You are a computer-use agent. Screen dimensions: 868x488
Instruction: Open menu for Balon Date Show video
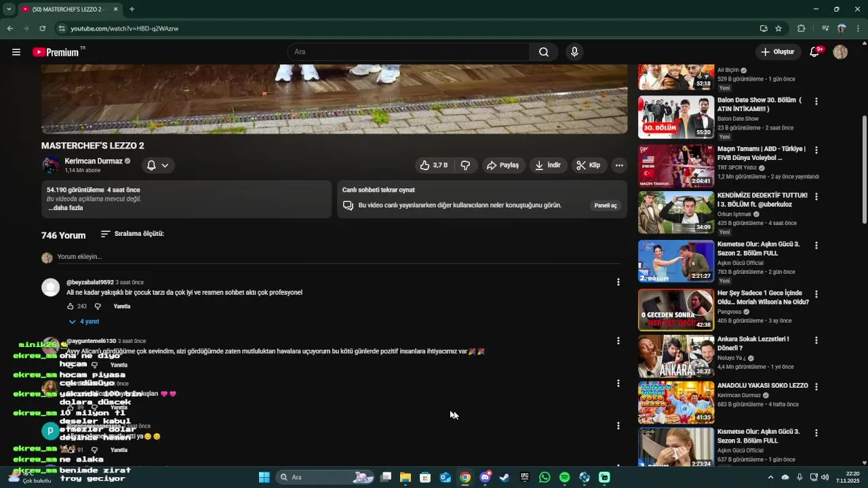tap(816, 101)
